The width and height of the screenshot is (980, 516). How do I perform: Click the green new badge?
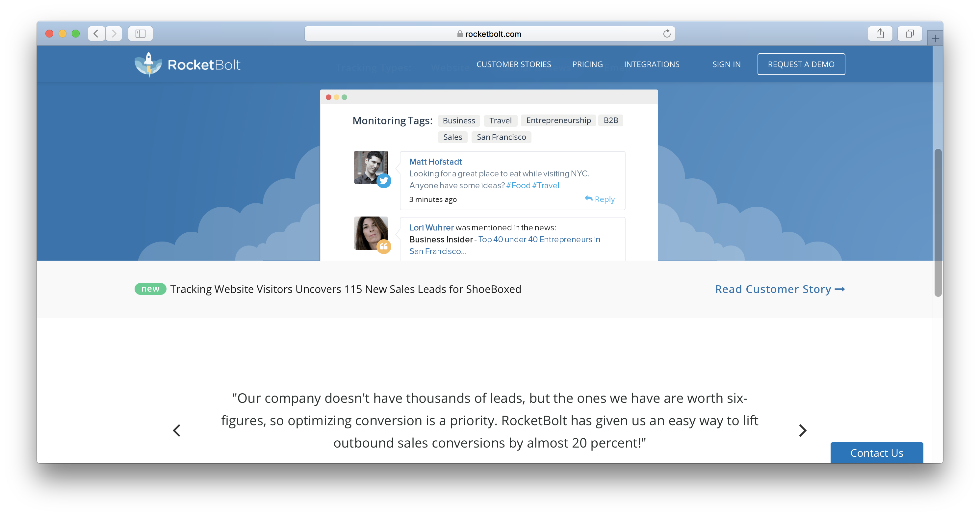pyautogui.click(x=150, y=289)
